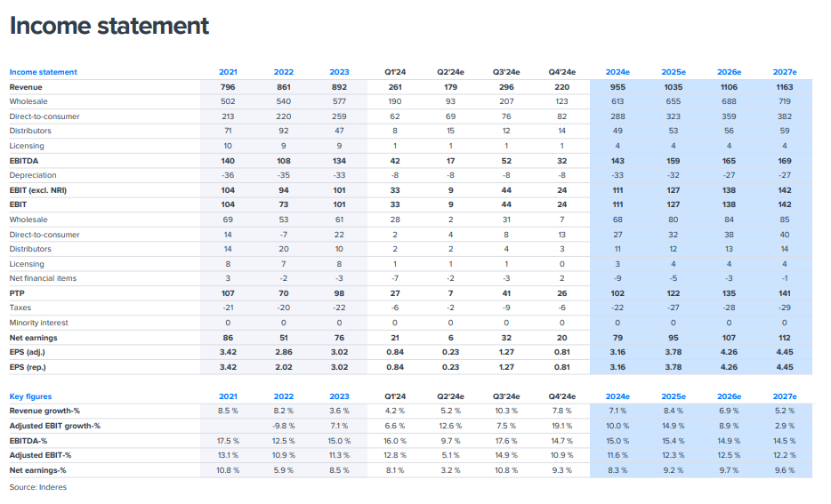Viewport: 831px width, 504px height.
Task: Select the "Adjusted EBIT growth-%" row label
Action: pyautogui.click(x=54, y=426)
